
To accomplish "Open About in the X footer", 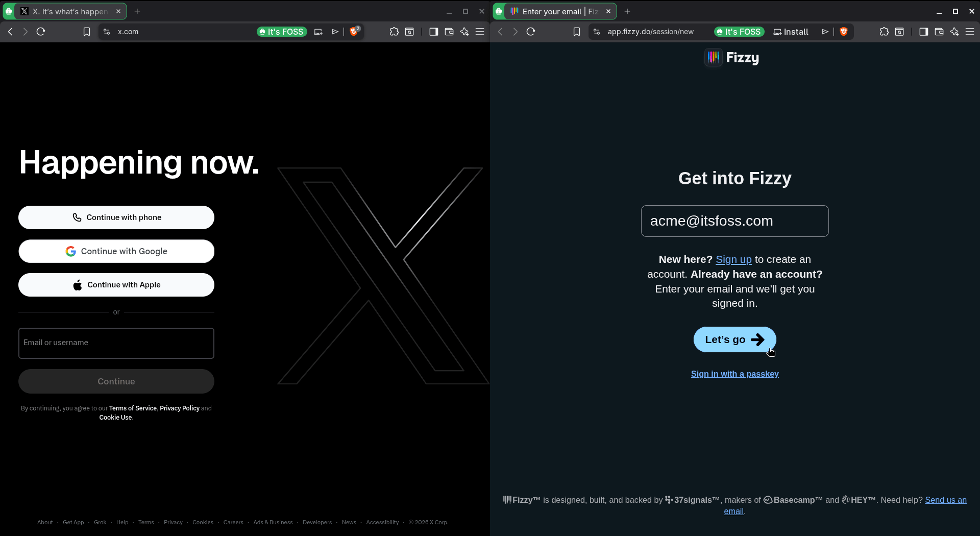I will click(x=45, y=522).
